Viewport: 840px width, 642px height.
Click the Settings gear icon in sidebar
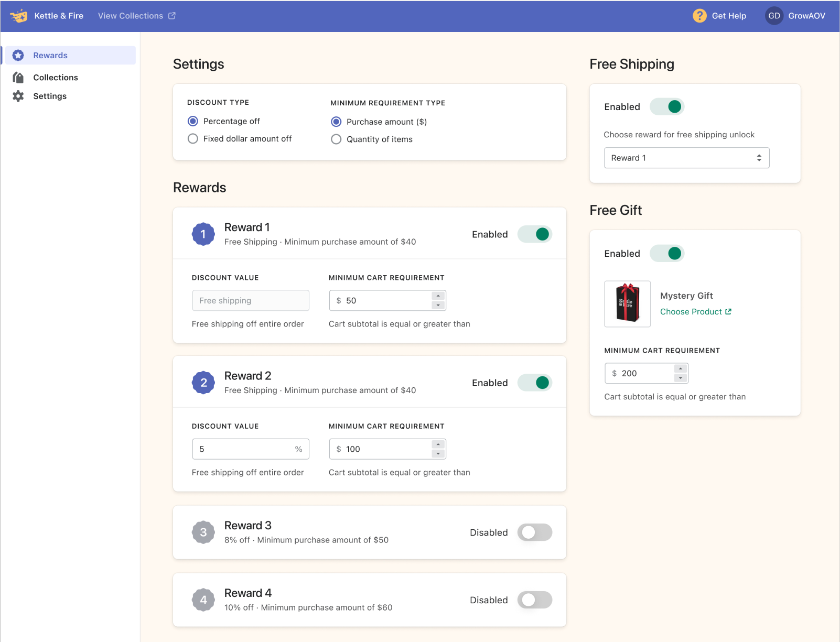point(18,96)
